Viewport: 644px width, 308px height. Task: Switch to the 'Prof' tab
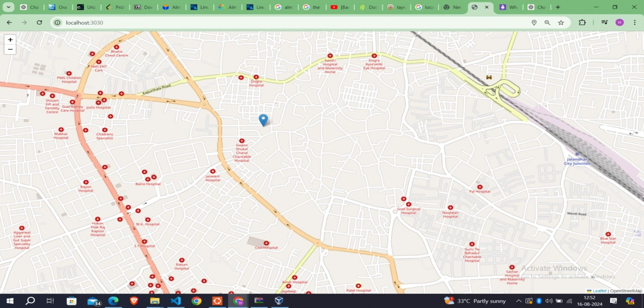pyautogui.click(x=114, y=7)
